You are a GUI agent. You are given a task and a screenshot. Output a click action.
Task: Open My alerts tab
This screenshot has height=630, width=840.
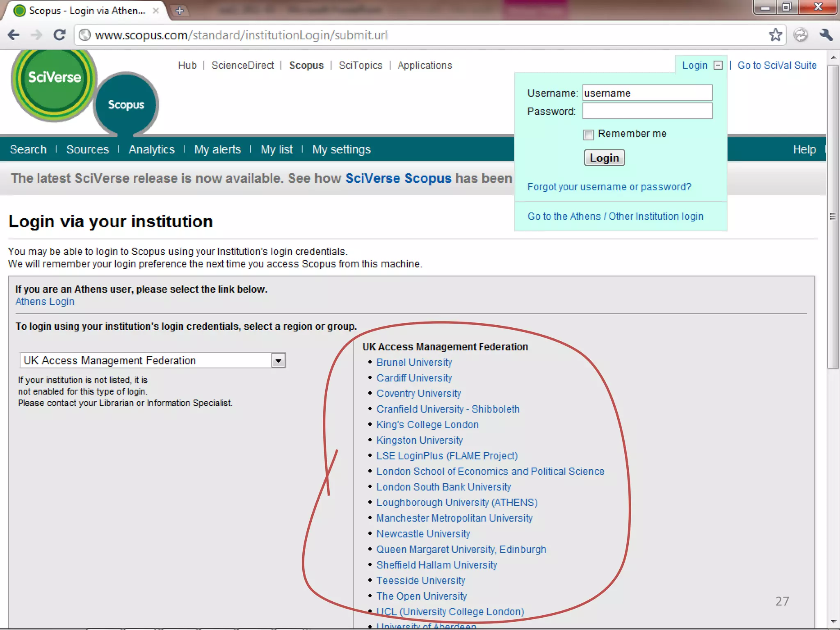(218, 149)
